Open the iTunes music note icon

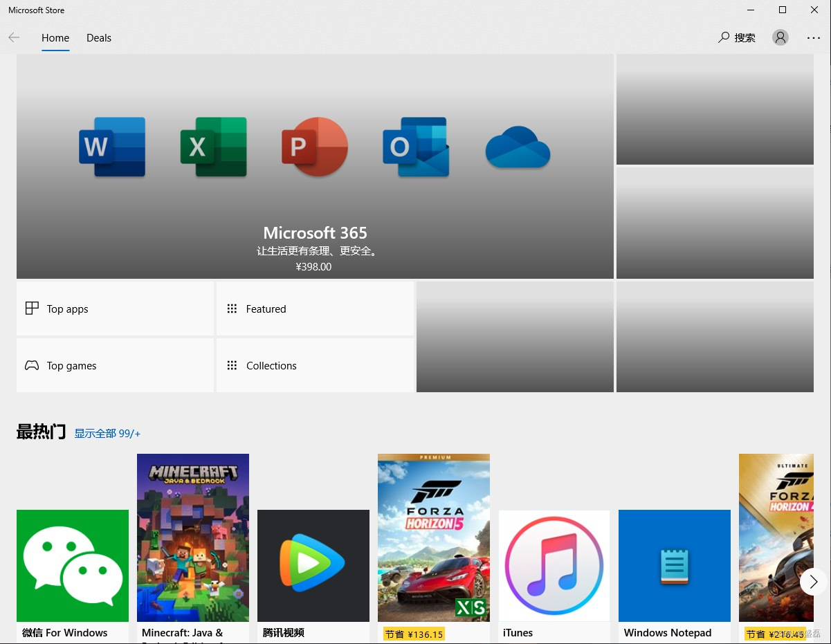(554, 566)
